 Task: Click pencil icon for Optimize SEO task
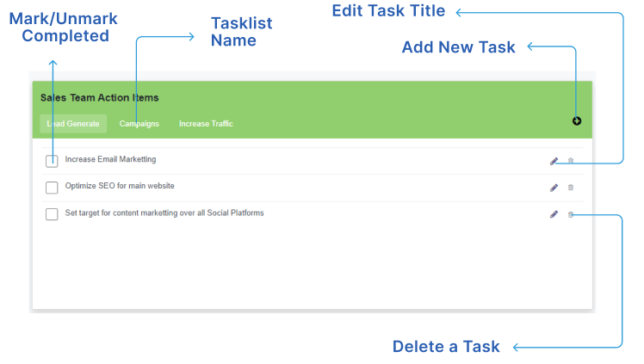tap(554, 188)
